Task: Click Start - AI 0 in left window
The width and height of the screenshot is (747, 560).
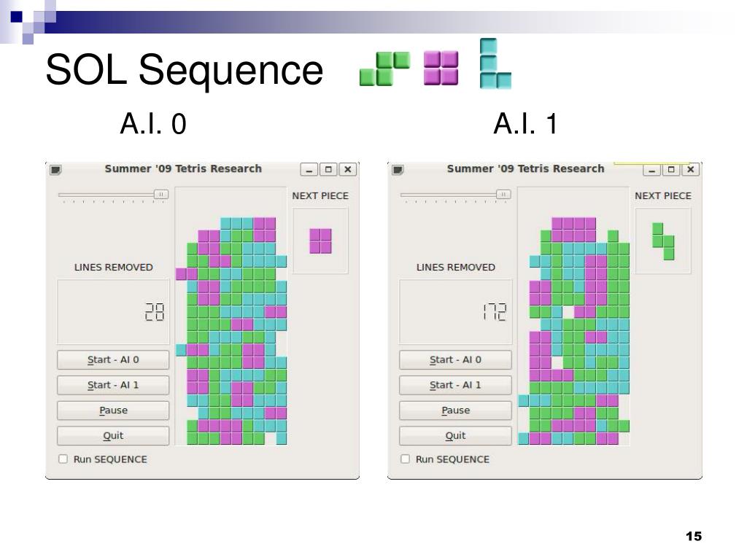Action: coord(113,360)
